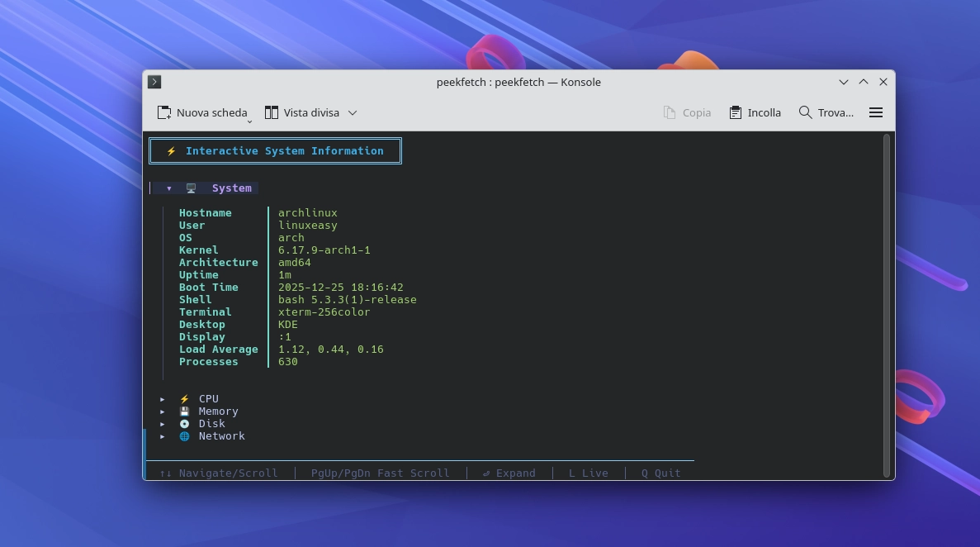Click the terminal scrollbar on the right

[886, 306]
